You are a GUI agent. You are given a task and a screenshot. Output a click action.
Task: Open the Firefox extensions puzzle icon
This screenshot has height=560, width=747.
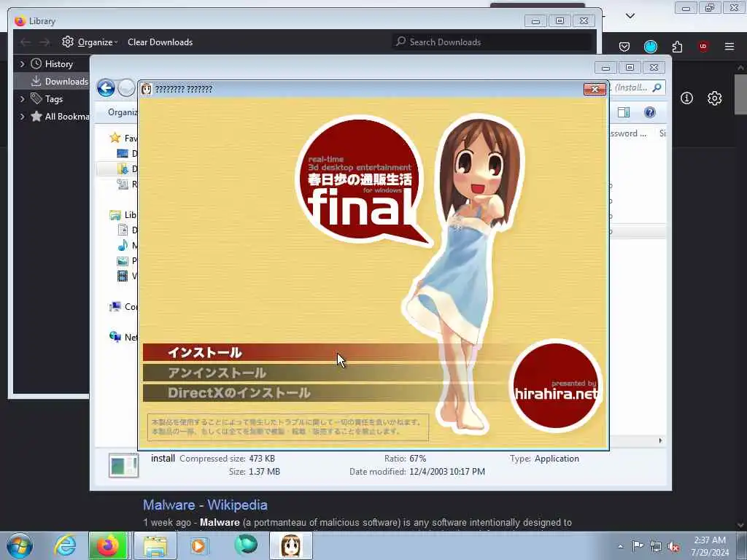pyautogui.click(x=677, y=47)
